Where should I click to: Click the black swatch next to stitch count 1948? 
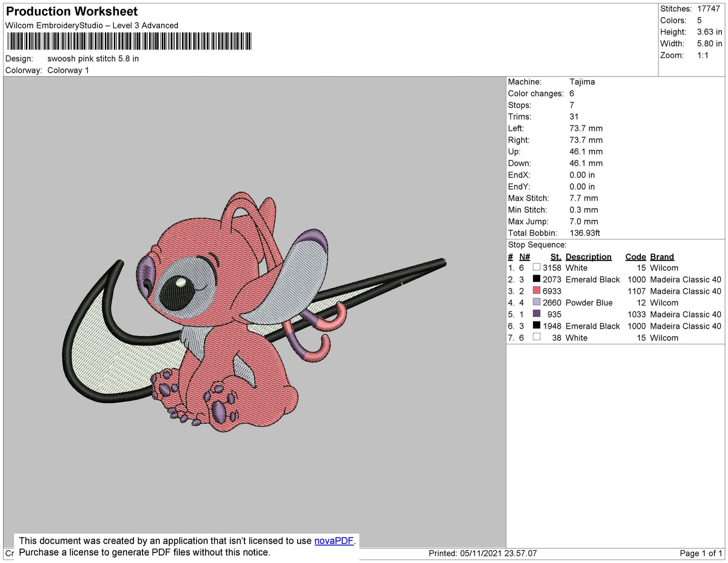pyautogui.click(x=537, y=325)
